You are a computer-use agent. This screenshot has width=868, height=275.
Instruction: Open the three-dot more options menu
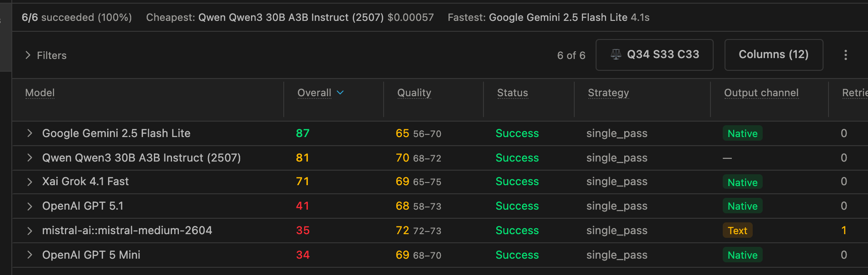[845, 55]
